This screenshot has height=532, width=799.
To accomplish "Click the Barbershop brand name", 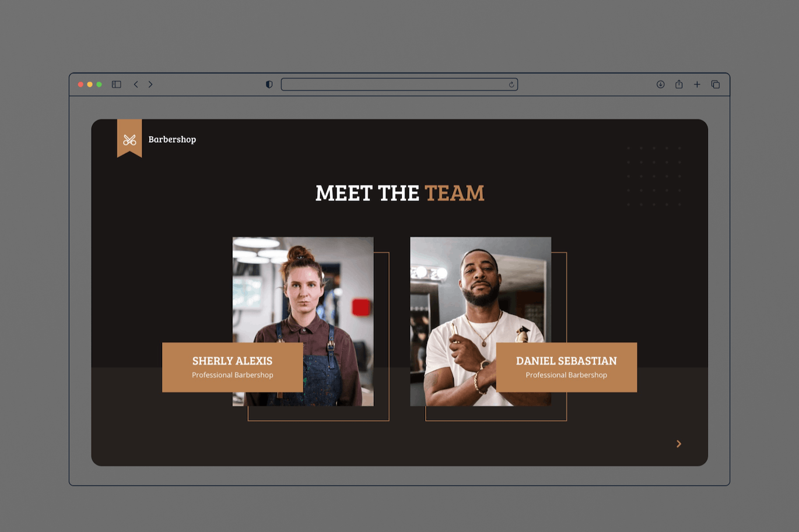I will [x=172, y=139].
